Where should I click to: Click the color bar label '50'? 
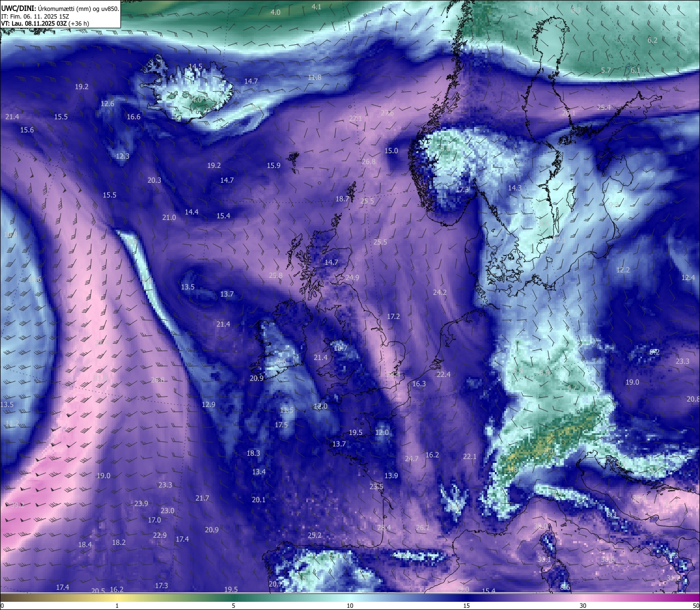pyautogui.click(x=696, y=606)
